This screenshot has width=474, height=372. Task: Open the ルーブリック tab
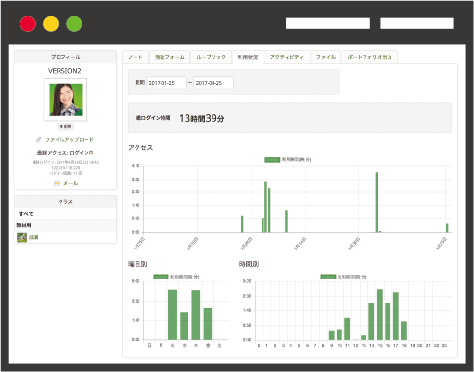click(211, 57)
